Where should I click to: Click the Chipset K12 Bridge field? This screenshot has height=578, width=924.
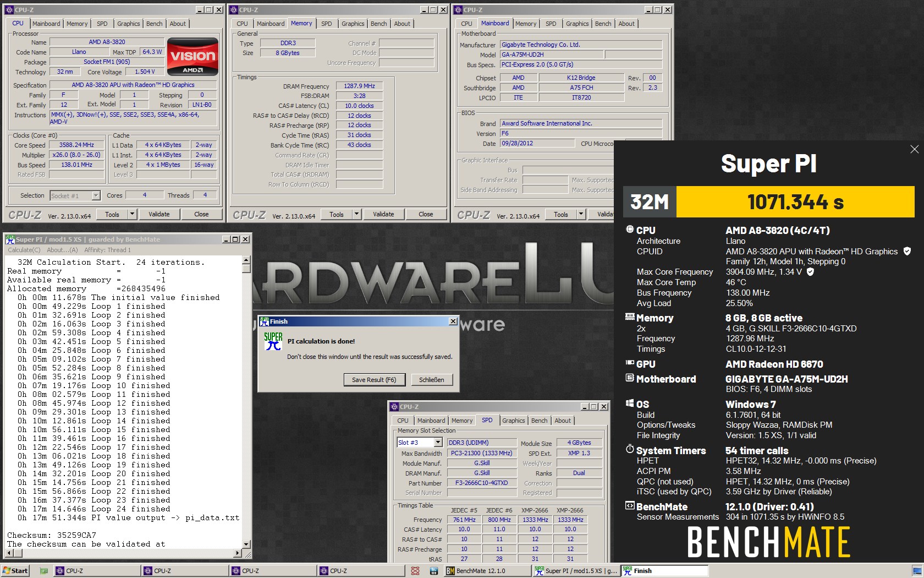pos(581,78)
